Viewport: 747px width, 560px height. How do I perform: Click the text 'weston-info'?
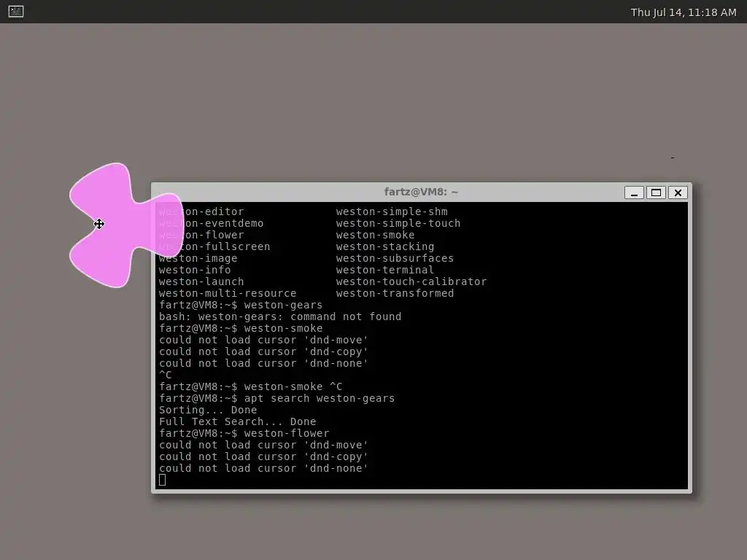point(195,270)
